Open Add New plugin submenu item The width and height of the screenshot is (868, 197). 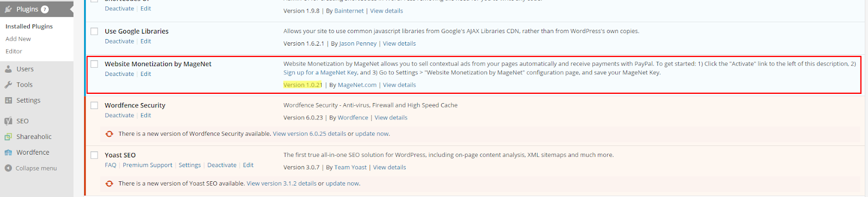pyautogui.click(x=18, y=39)
